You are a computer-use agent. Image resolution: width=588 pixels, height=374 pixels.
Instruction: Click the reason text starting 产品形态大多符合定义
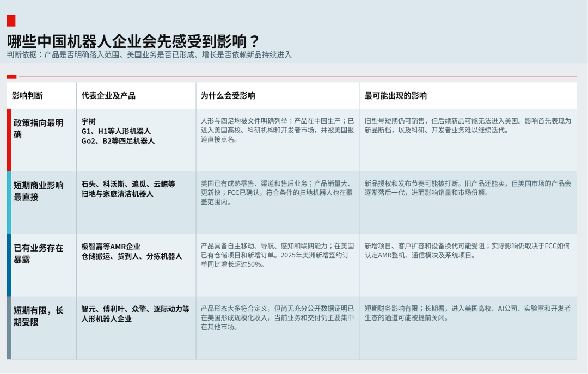tap(277, 318)
